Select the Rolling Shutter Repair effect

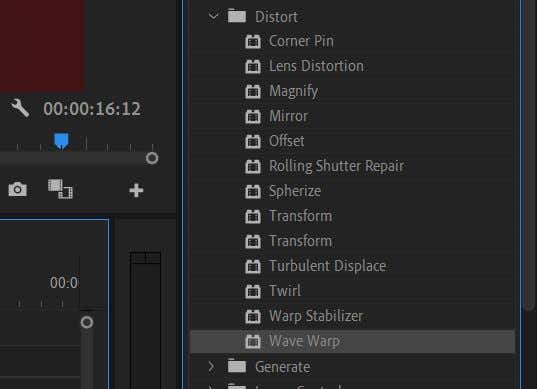pos(336,166)
